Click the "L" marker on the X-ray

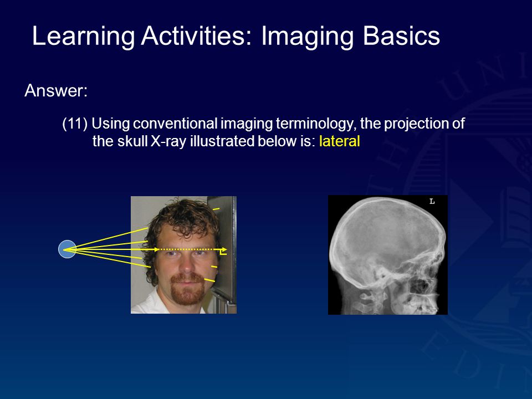pos(432,202)
